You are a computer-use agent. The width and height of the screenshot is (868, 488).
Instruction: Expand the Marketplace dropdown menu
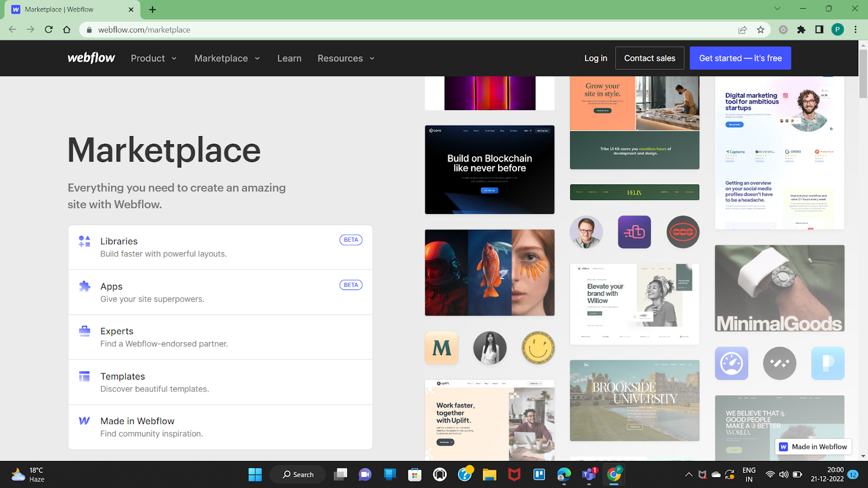(x=227, y=58)
